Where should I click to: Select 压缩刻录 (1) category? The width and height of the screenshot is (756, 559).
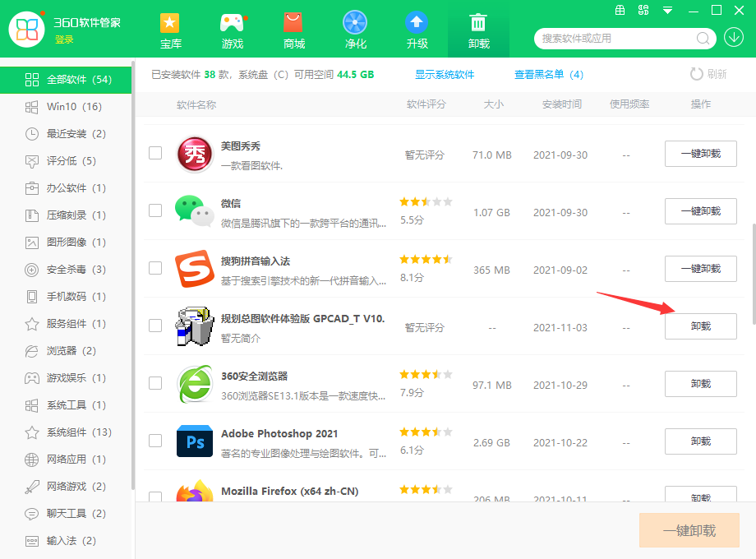[66, 215]
